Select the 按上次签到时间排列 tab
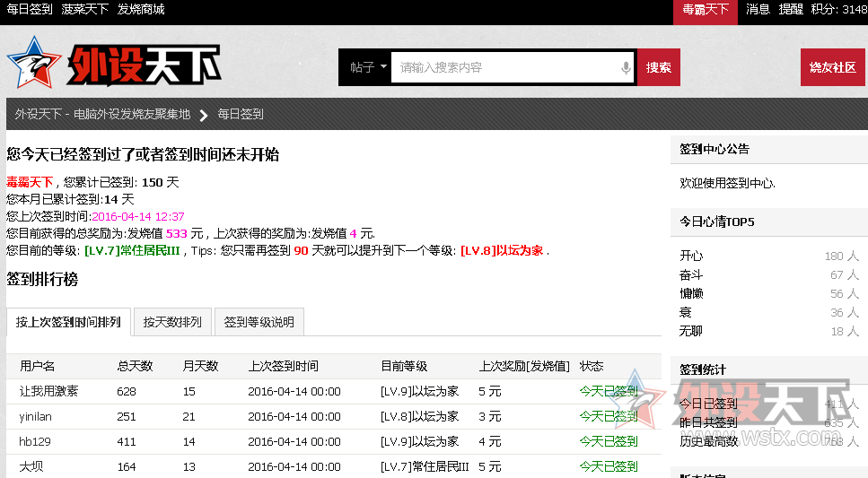Screen dimensions: 868x478 coord(68,322)
